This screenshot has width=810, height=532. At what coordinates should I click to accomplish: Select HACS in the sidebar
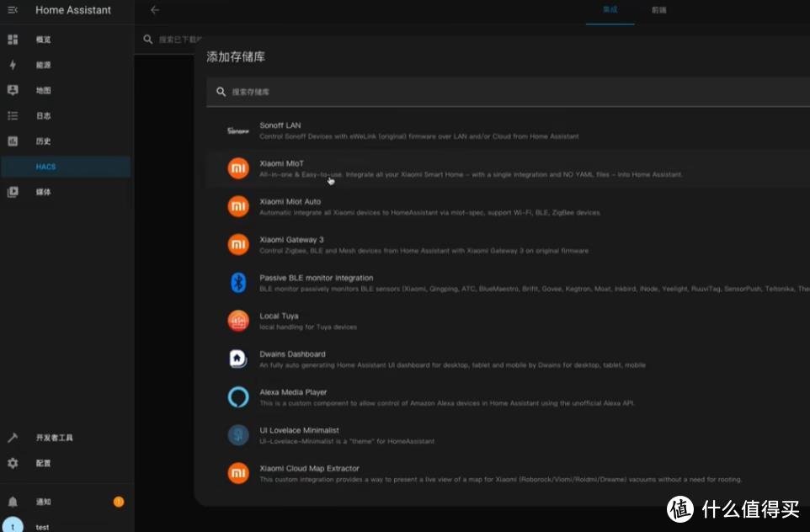tap(45, 167)
